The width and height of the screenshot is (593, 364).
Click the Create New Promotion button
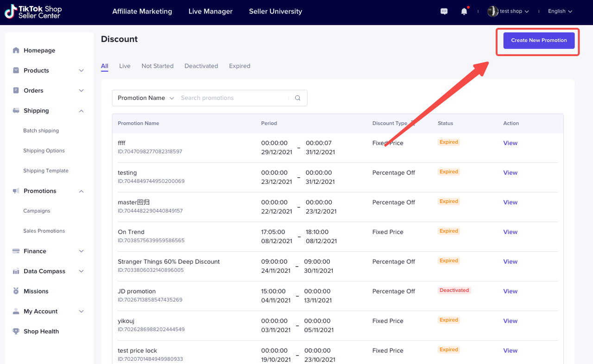[539, 40]
